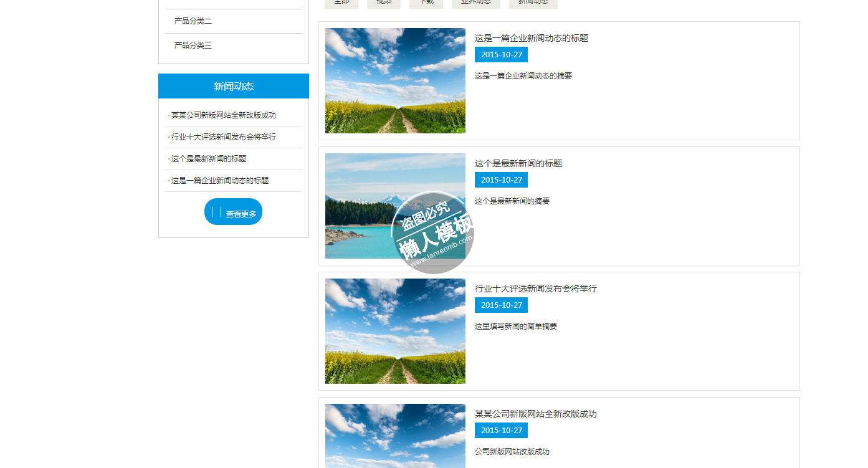Click summary text 公司新版网站改版成功

tap(512, 452)
